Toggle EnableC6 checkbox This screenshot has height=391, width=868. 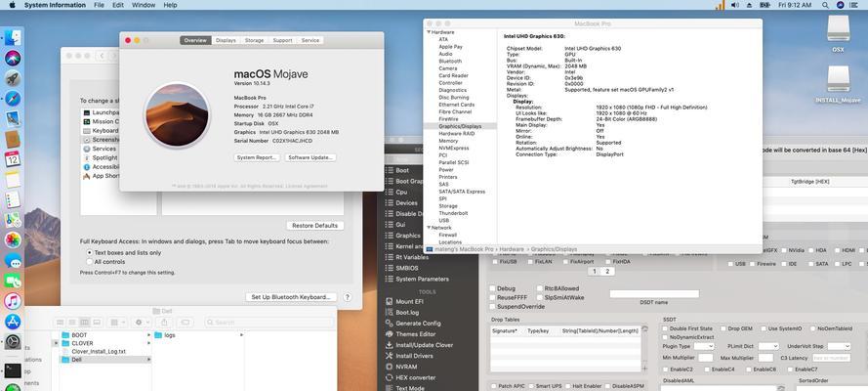(x=748, y=369)
